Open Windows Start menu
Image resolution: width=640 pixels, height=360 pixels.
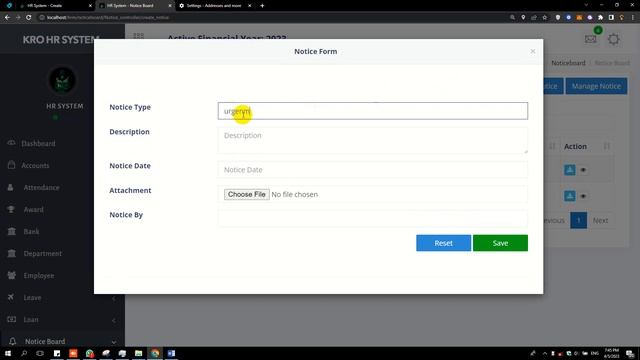(x=8, y=353)
